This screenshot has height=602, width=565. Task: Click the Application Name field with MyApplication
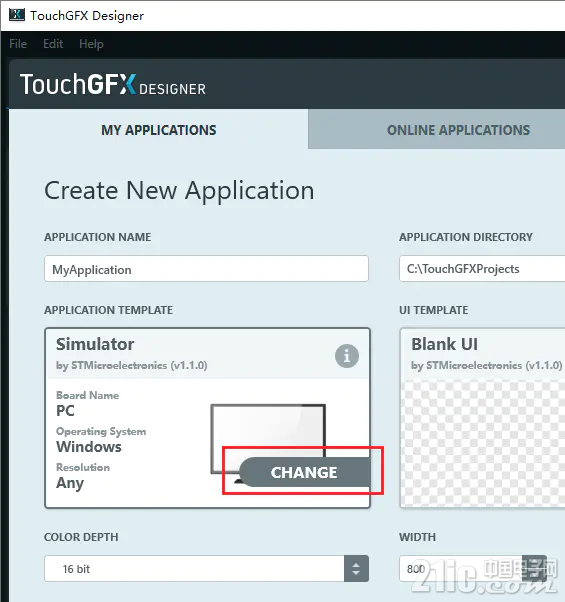(x=207, y=269)
